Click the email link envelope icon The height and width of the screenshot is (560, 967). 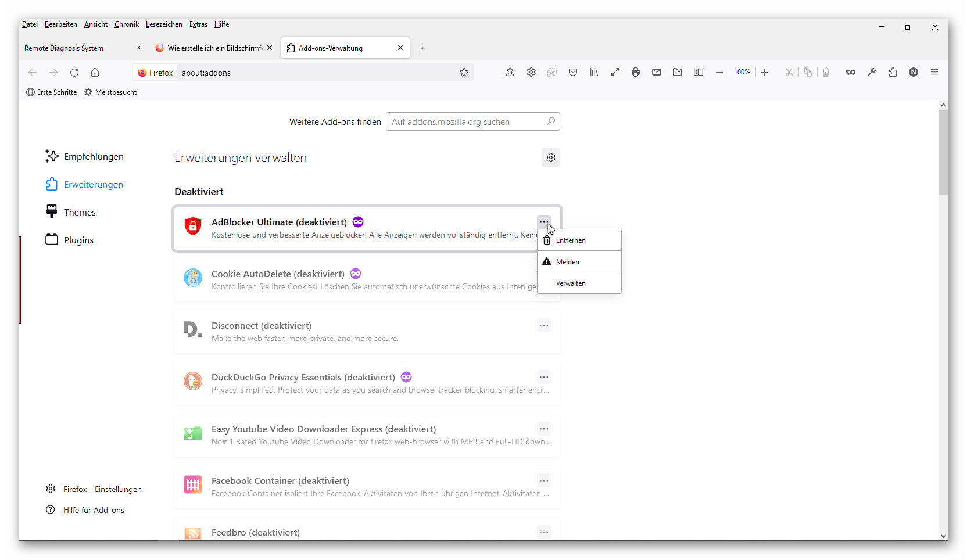657,72
